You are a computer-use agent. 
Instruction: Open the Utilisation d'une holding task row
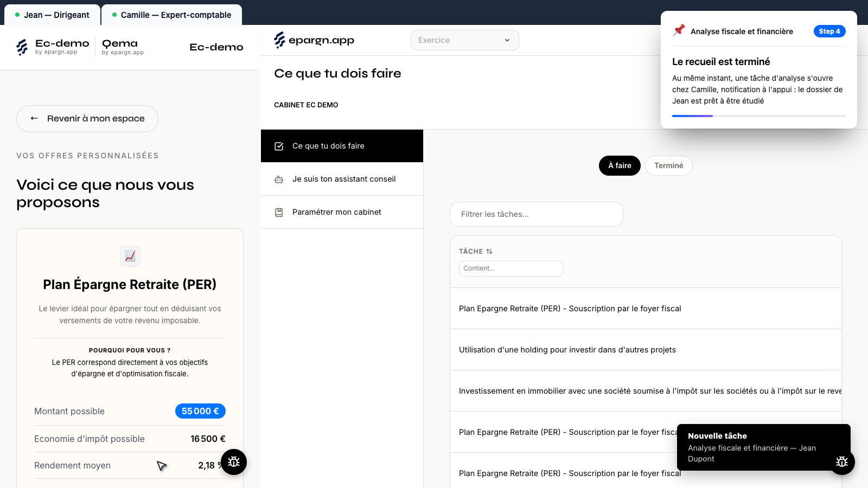coord(646,350)
